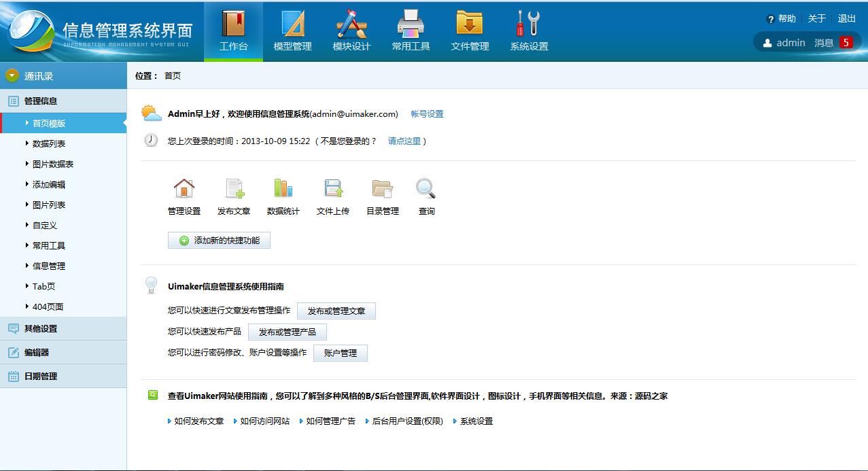This screenshot has width=868, height=471.
Task: Open 常用工具 printer icon
Action: coord(411,24)
